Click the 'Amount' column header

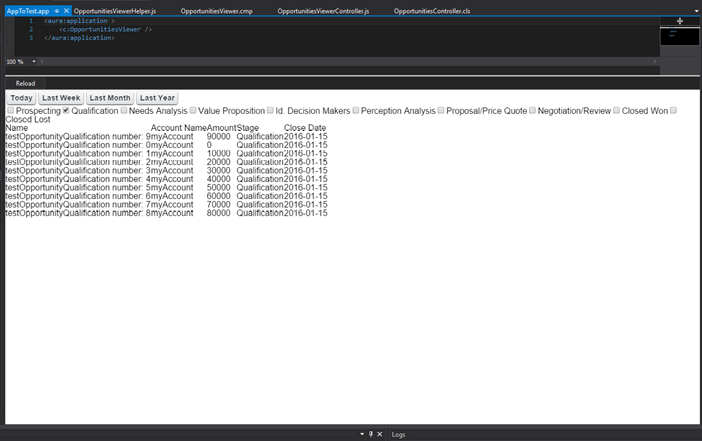pyautogui.click(x=222, y=128)
